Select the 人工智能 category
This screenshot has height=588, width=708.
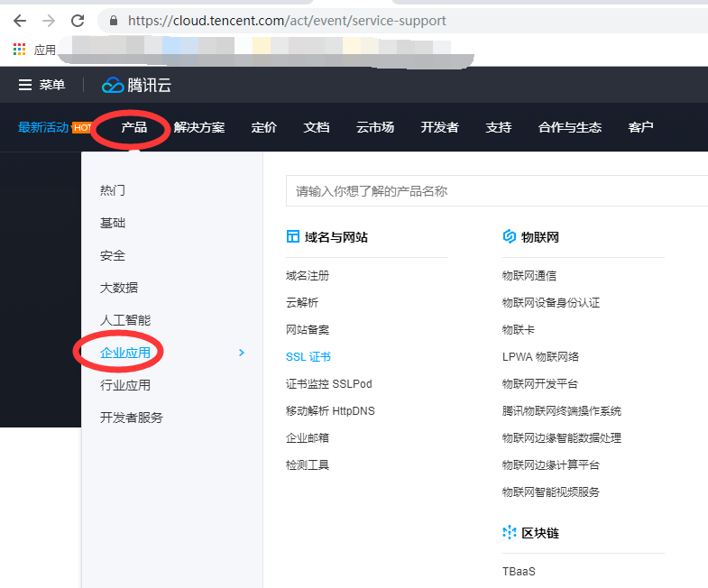tap(125, 320)
